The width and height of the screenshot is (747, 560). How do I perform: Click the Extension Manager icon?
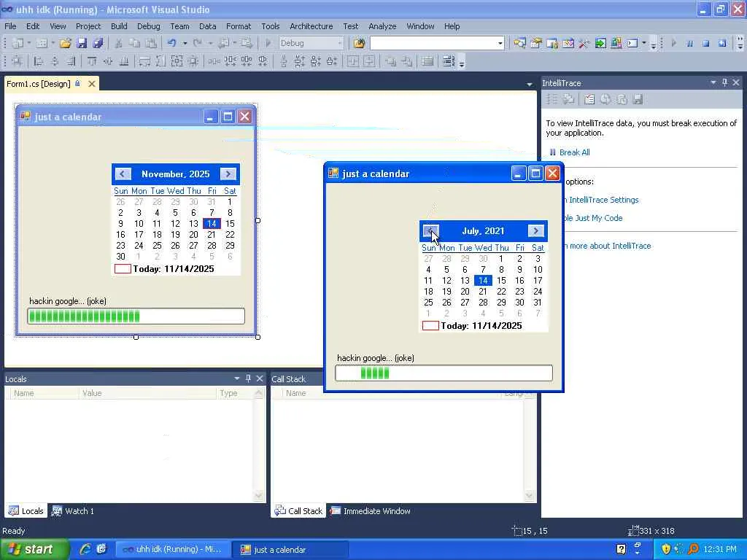pyautogui.click(x=616, y=43)
